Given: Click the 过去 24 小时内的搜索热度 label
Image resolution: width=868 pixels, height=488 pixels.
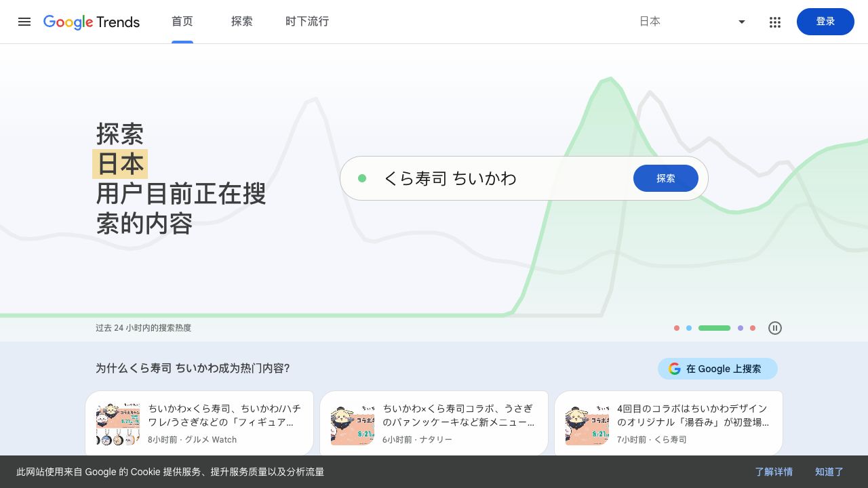Looking at the screenshot, I should tap(143, 328).
